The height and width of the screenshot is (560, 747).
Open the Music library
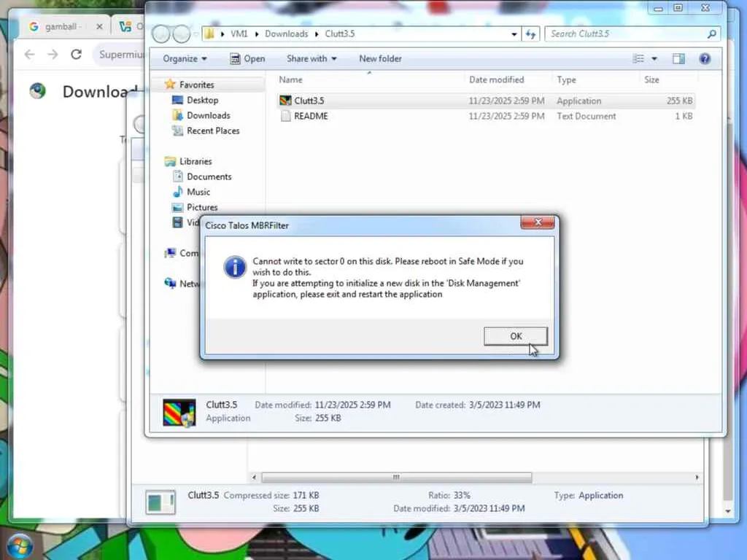(x=198, y=192)
